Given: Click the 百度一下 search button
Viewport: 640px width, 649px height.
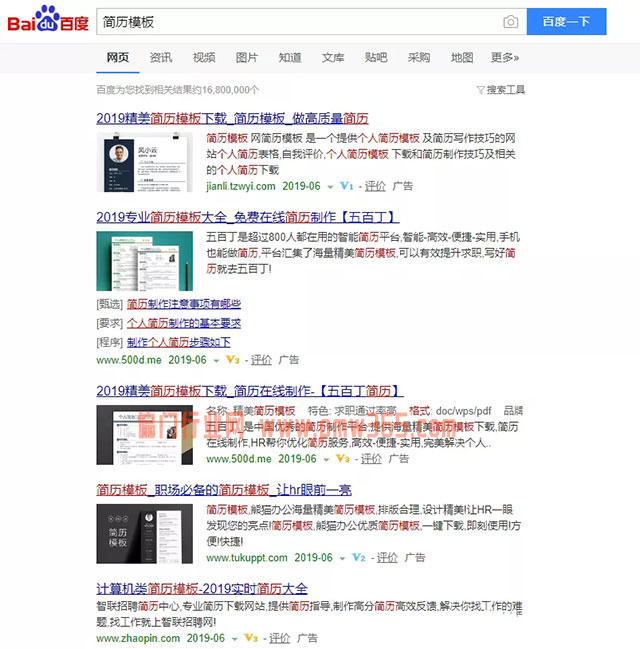Looking at the screenshot, I should (x=566, y=22).
